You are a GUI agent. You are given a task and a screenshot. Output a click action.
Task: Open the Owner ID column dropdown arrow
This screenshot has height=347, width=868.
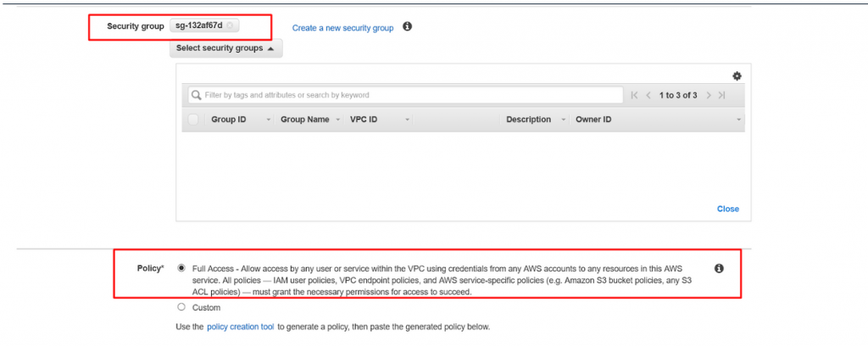[x=738, y=120]
